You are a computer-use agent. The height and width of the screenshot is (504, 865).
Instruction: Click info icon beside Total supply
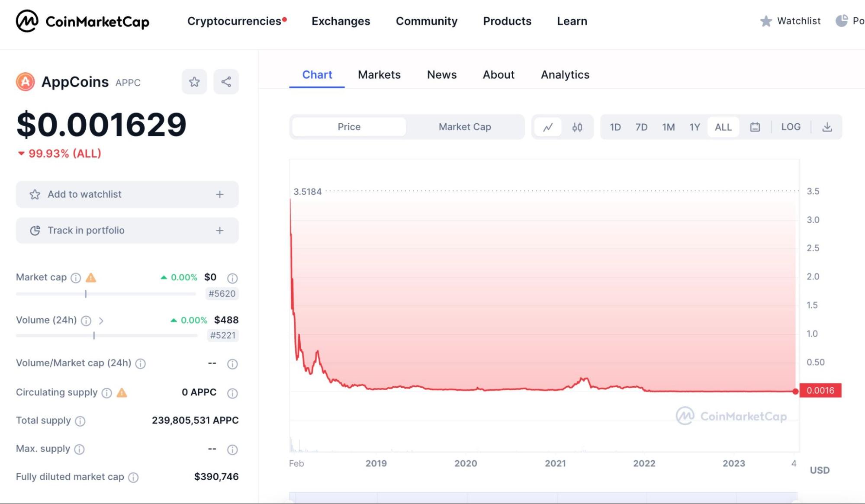point(80,421)
